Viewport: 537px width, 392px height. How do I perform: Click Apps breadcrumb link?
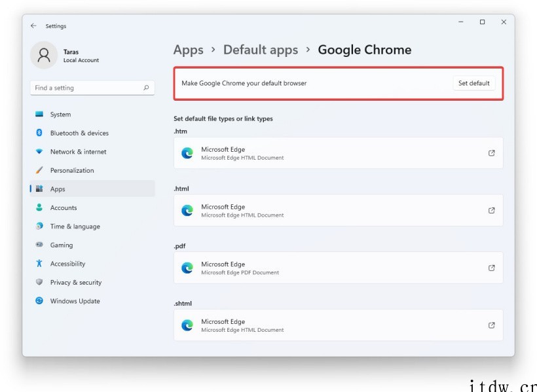[x=189, y=50]
